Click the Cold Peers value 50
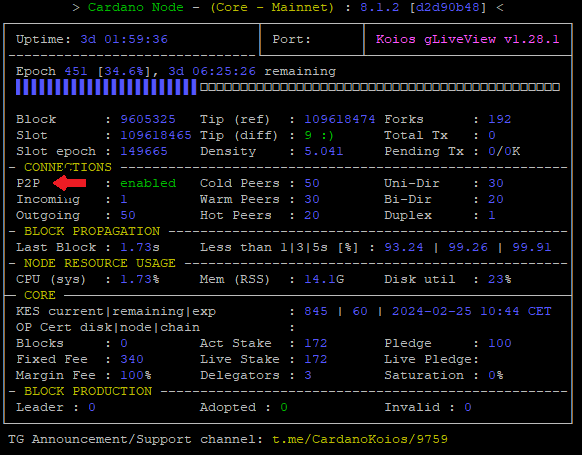 (312, 183)
